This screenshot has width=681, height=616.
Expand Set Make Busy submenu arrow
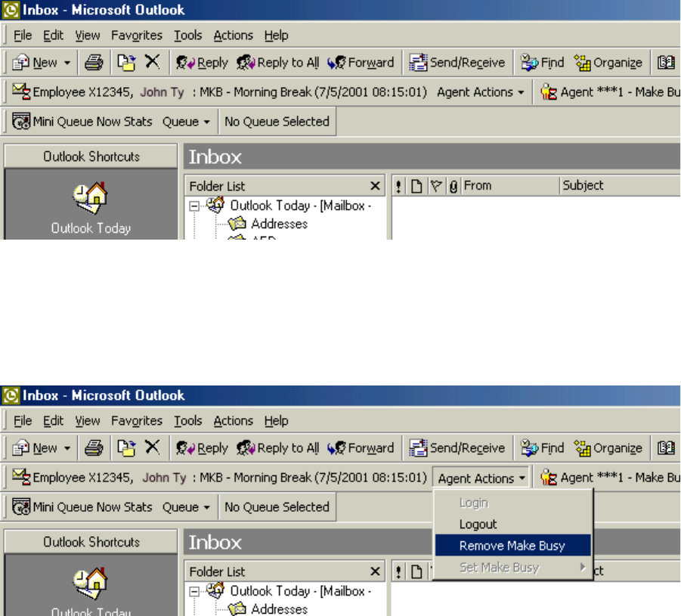point(583,567)
